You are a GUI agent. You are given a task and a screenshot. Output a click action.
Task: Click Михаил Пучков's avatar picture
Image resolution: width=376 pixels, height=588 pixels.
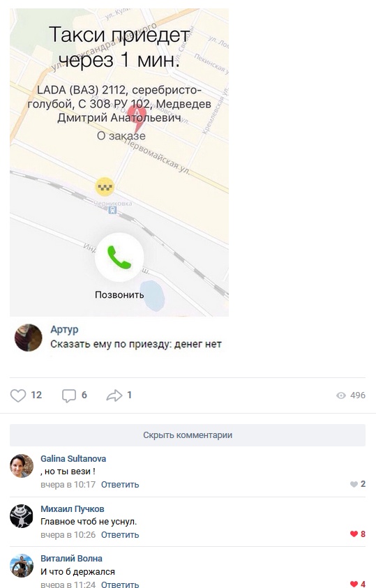[22, 516]
